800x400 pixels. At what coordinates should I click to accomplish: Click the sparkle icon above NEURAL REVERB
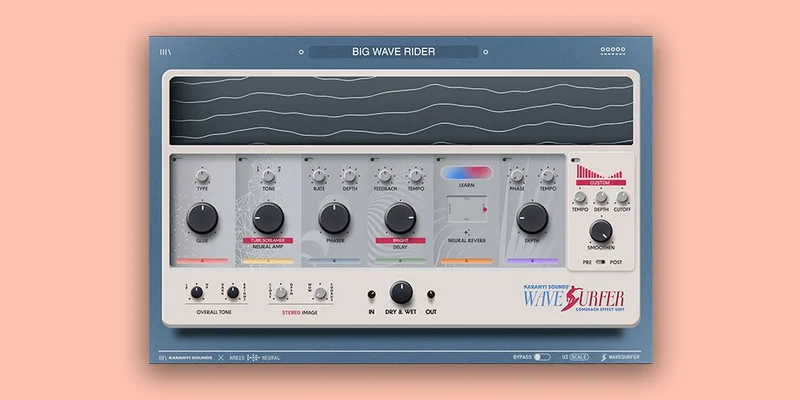466,232
